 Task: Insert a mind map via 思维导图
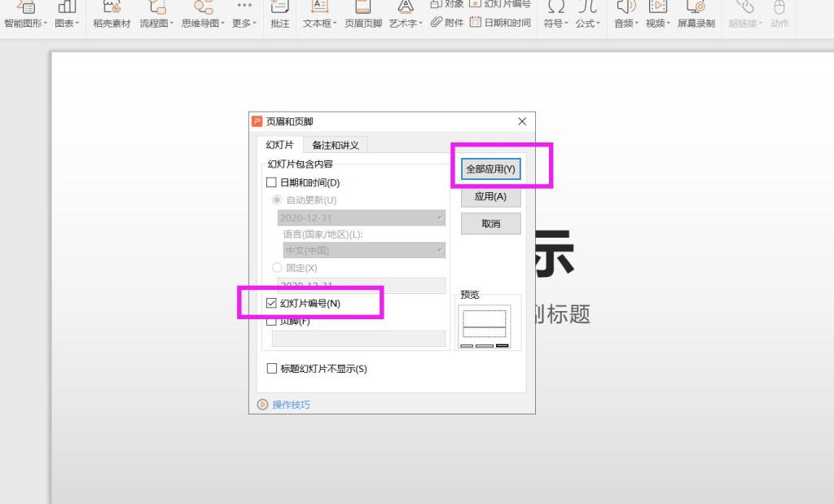203,15
